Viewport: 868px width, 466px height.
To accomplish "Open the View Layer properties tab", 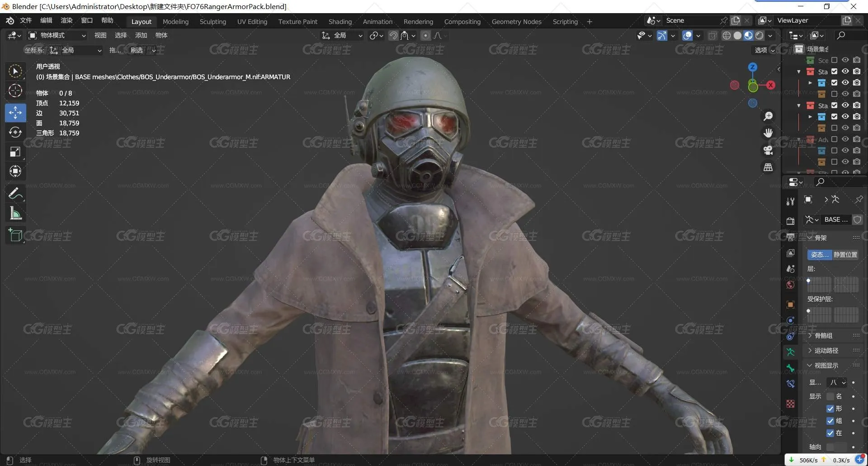I will [790, 253].
